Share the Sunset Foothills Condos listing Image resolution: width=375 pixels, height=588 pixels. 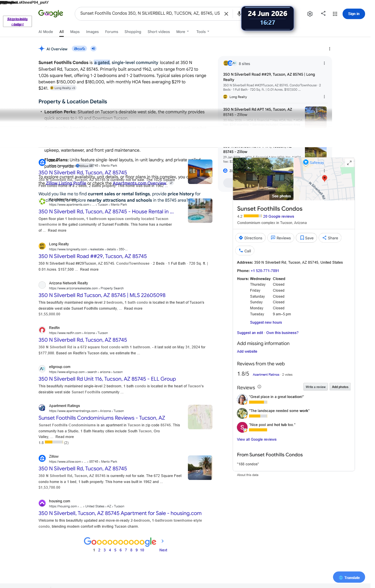[x=330, y=238]
